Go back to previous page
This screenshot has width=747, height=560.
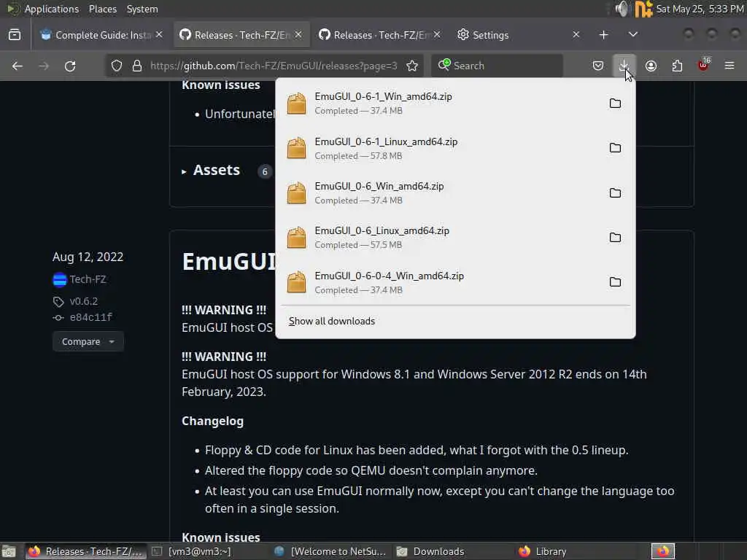[x=18, y=66]
